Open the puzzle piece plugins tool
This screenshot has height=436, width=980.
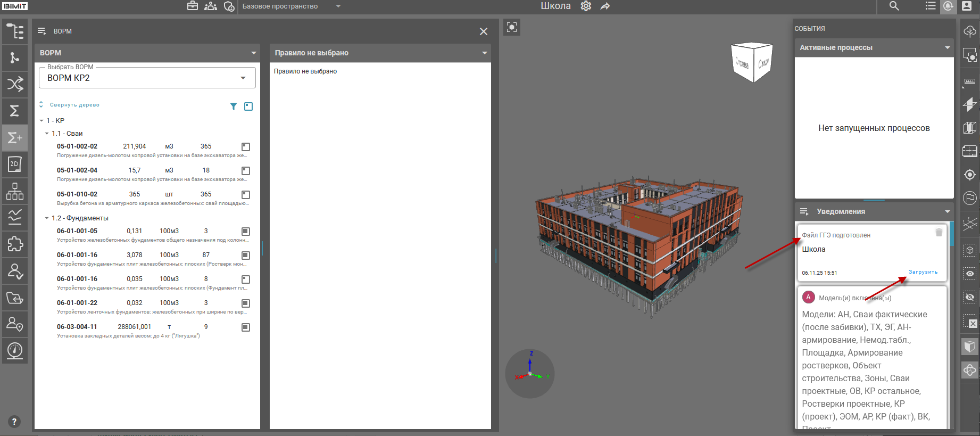(15, 244)
